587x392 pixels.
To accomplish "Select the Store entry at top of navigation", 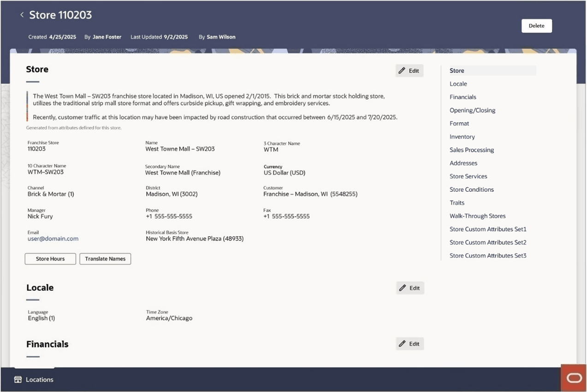I will [457, 70].
